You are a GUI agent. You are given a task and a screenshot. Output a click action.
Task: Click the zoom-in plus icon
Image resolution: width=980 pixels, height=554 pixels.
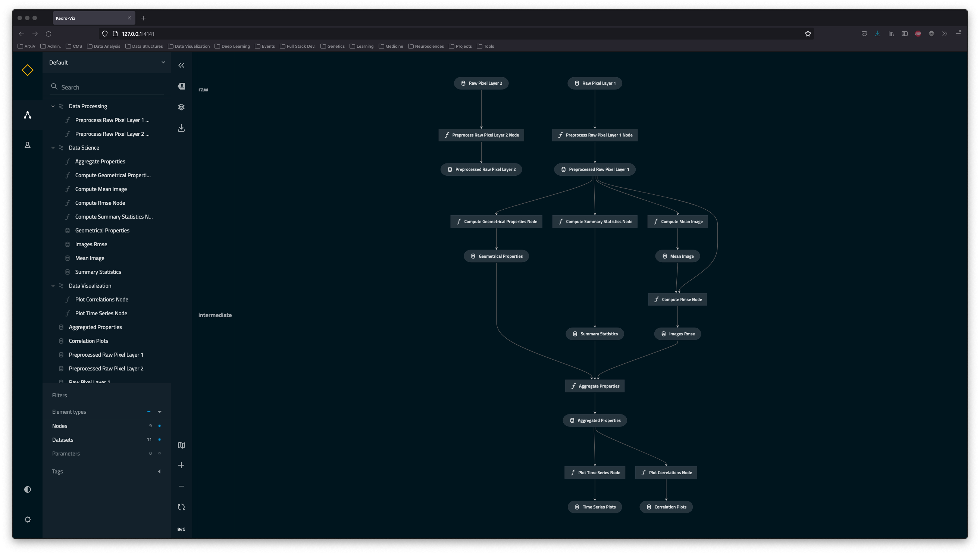click(x=181, y=465)
